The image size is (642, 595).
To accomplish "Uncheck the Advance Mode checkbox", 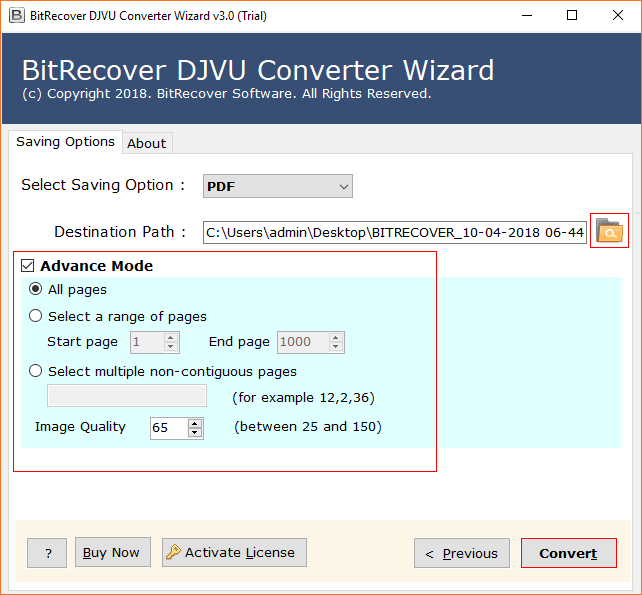I will click(x=27, y=266).
